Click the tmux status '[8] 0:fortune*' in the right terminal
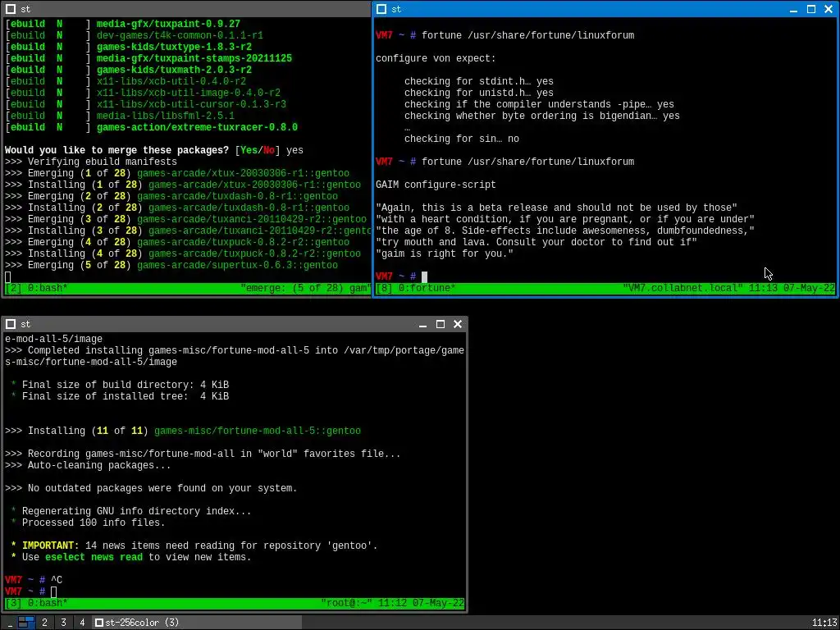Image resolution: width=840 pixels, height=630 pixels. [416, 288]
